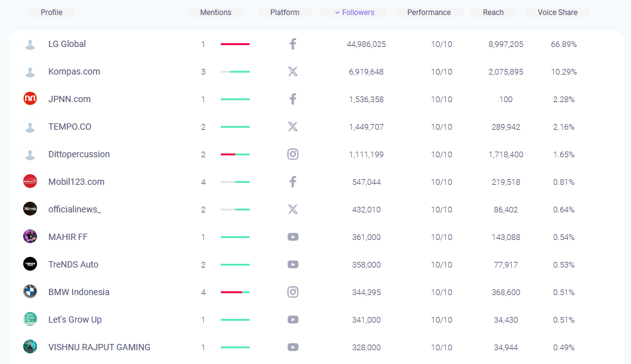Open the TEMPO.CO profile name
The width and height of the screenshot is (631, 364).
[70, 127]
